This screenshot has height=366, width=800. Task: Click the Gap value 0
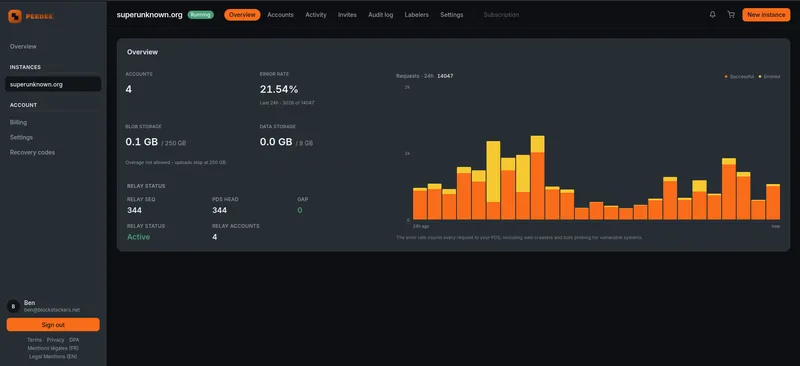(300, 210)
